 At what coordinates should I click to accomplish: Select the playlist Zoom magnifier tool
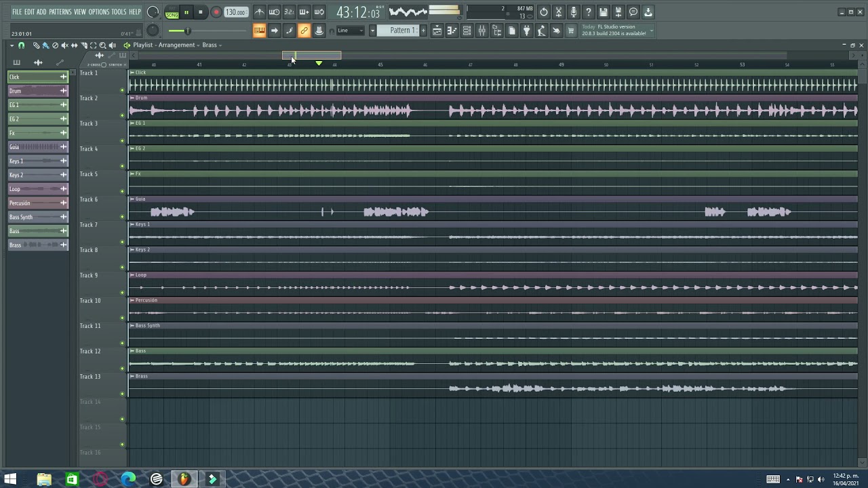[x=102, y=45]
